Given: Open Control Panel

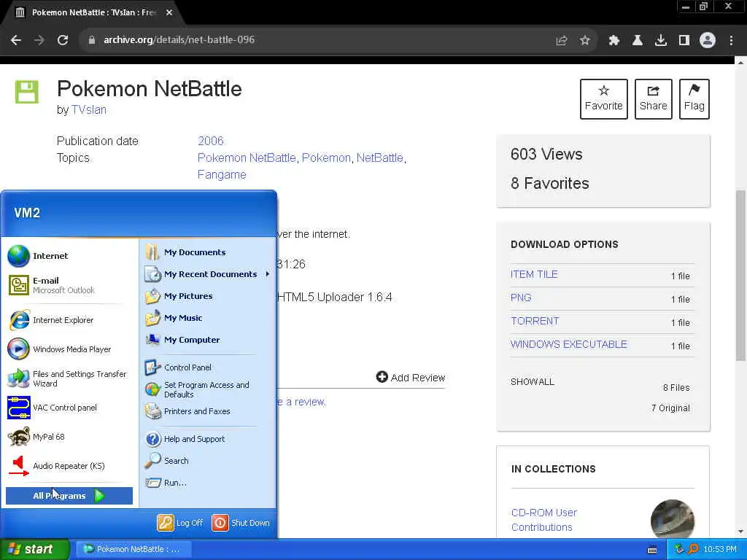Looking at the screenshot, I should pyautogui.click(x=178, y=367).
